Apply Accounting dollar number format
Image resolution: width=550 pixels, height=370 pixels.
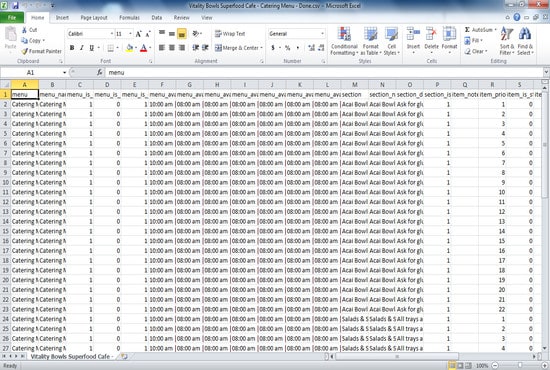[x=273, y=48]
